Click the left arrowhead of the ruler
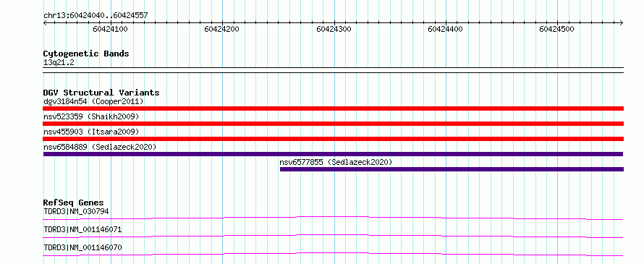 pyautogui.click(x=45, y=22)
